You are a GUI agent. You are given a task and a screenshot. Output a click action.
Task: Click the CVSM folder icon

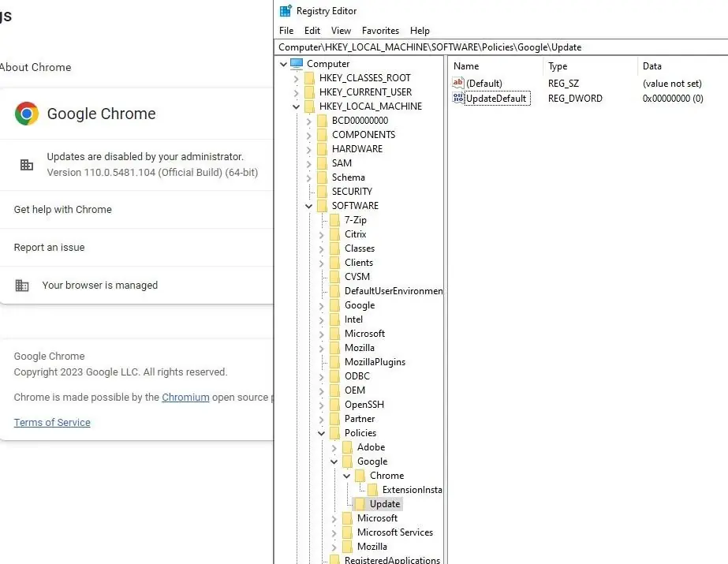[334, 277]
